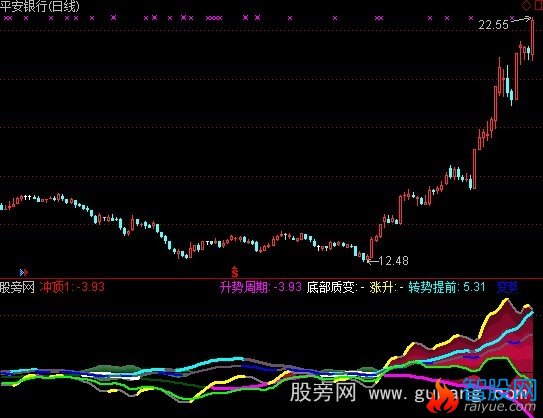Click the 12.48 low price label

tap(394, 260)
